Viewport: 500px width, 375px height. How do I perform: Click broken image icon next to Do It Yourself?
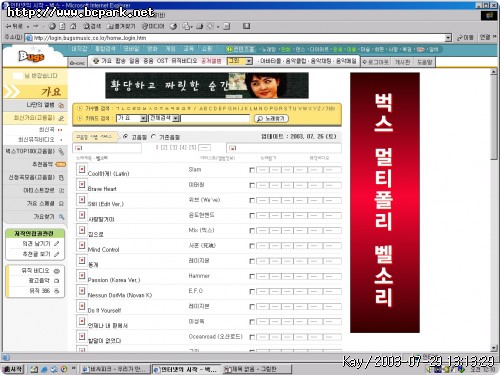[x=82, y=306]
